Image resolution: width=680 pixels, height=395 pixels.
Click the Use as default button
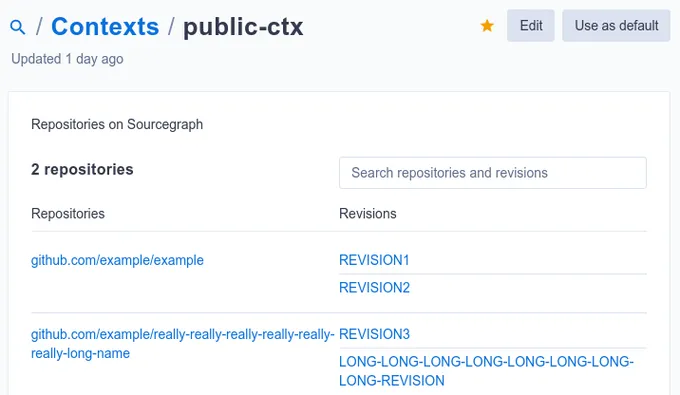tap(616, 26)
